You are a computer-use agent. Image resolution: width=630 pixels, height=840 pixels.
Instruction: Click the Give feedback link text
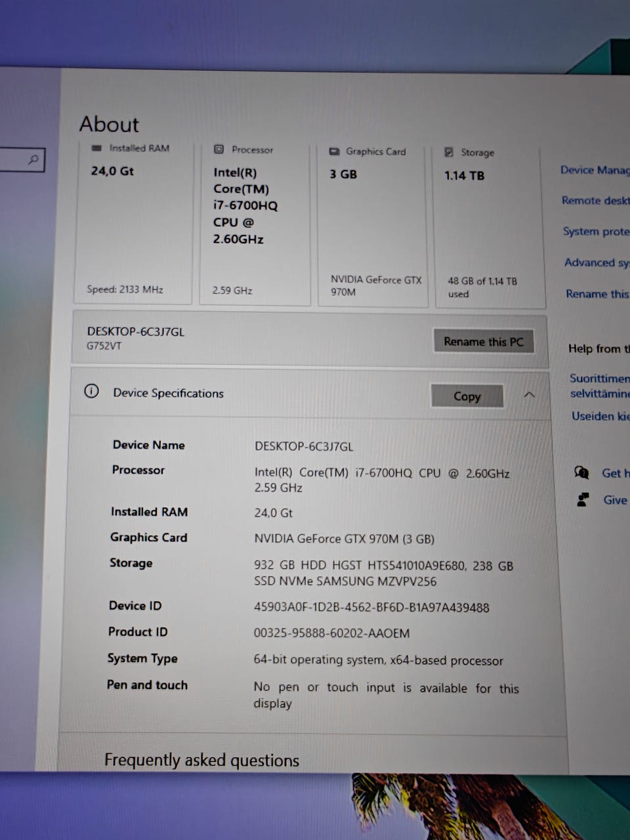click(x=616, y=500)
